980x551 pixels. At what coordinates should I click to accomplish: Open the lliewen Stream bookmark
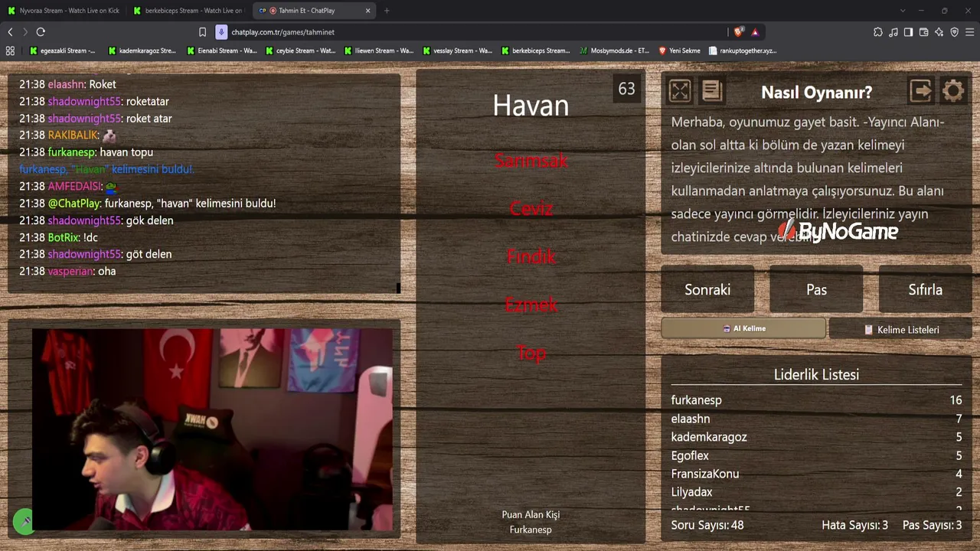(x=379, y=51)
